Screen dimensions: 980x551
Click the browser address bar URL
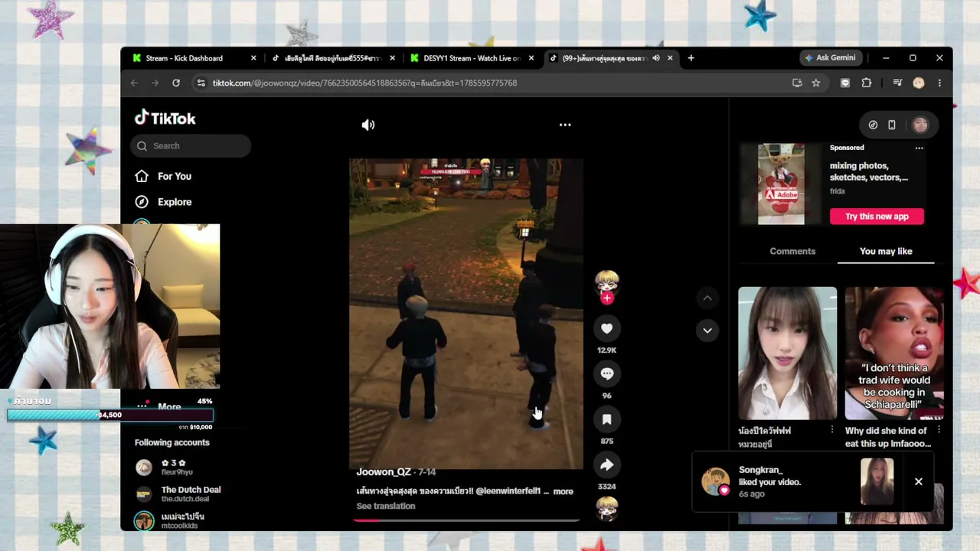(364, 83)
